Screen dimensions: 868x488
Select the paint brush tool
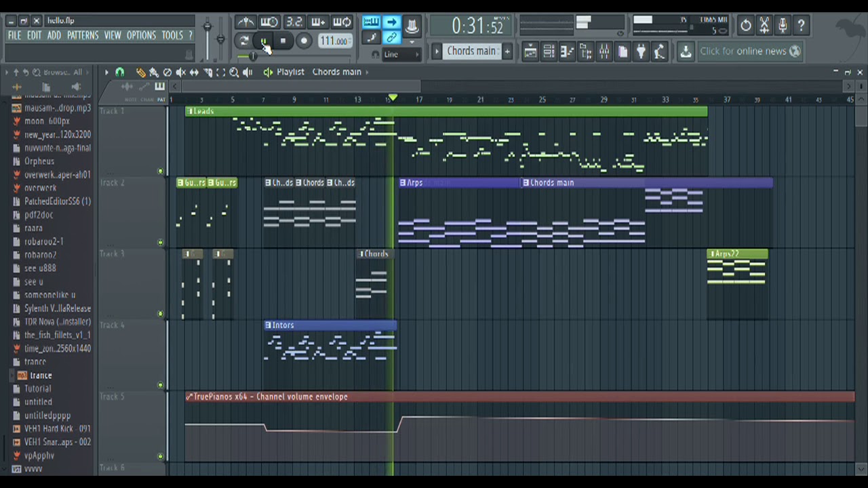point(154,73)
